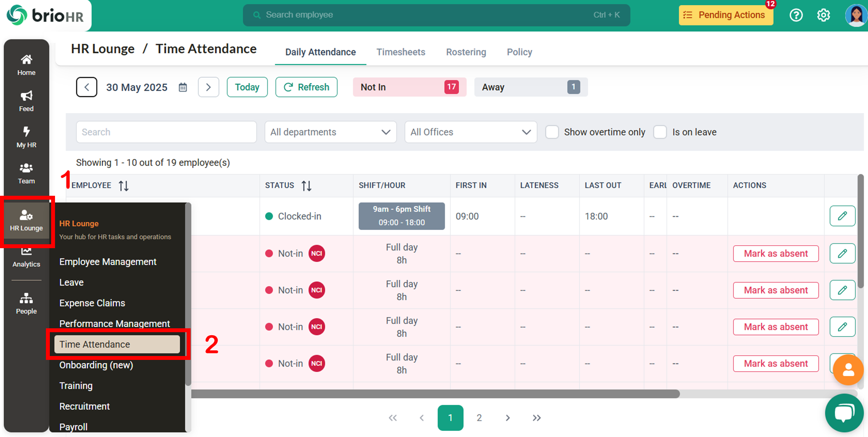868x437 pixels.
Task: Open HR Lounge in the sidebar
Action: [26, 220]
